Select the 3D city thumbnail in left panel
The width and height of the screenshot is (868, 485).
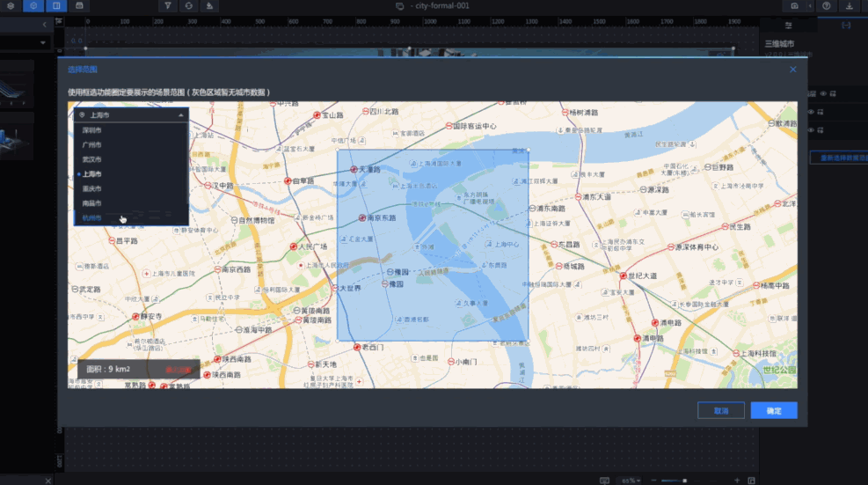tap(16, 138)
